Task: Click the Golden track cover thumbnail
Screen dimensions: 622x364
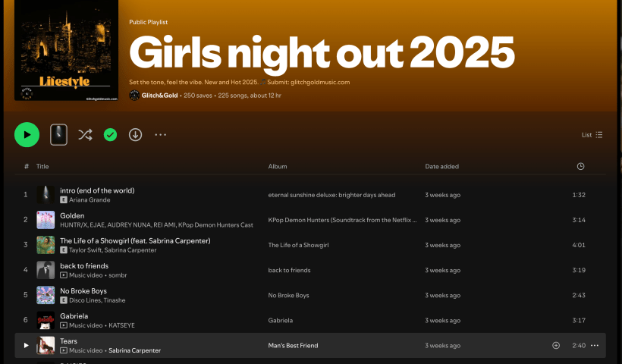Action: pos(46,220)
